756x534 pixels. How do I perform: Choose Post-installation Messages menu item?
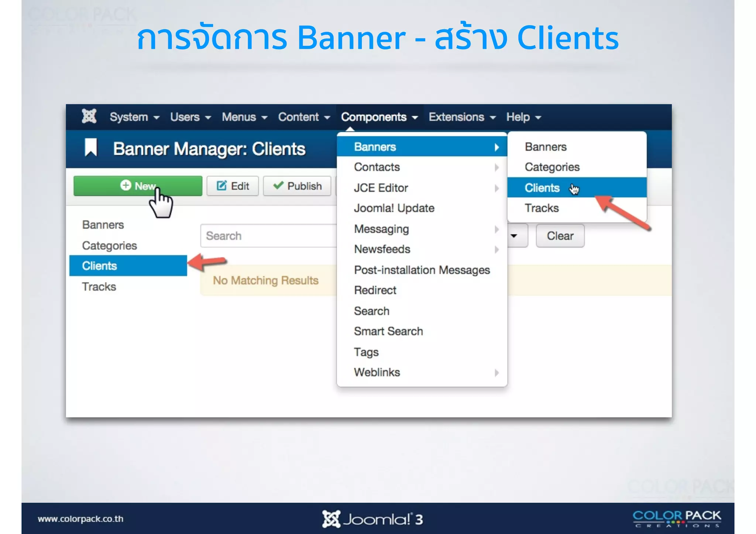422,270
